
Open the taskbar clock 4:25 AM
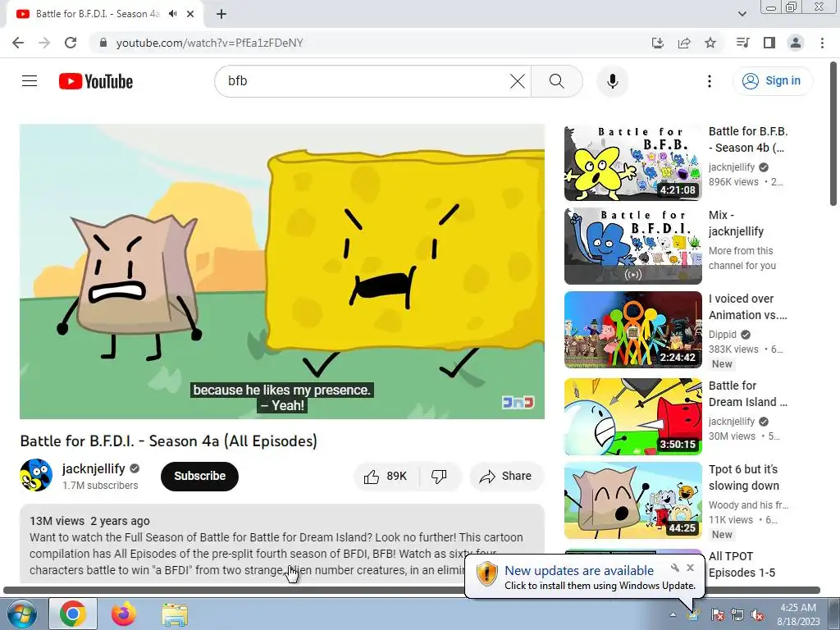[x=798, y=614]
